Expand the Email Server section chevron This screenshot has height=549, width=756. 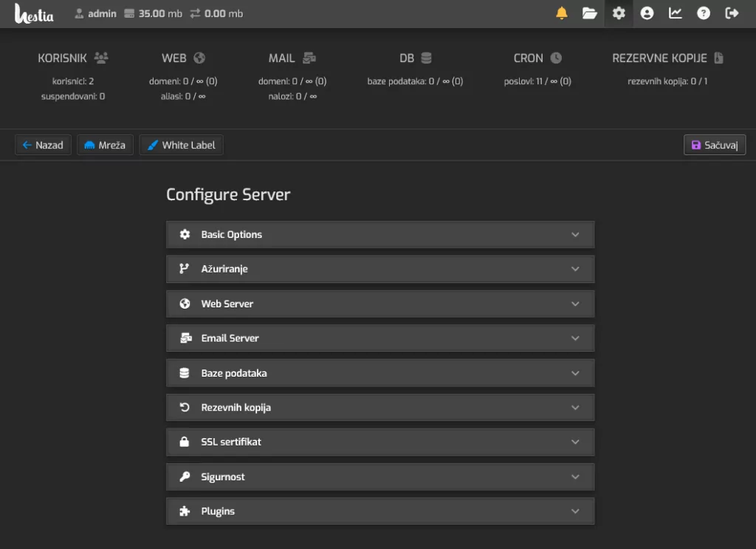[575, 338]
